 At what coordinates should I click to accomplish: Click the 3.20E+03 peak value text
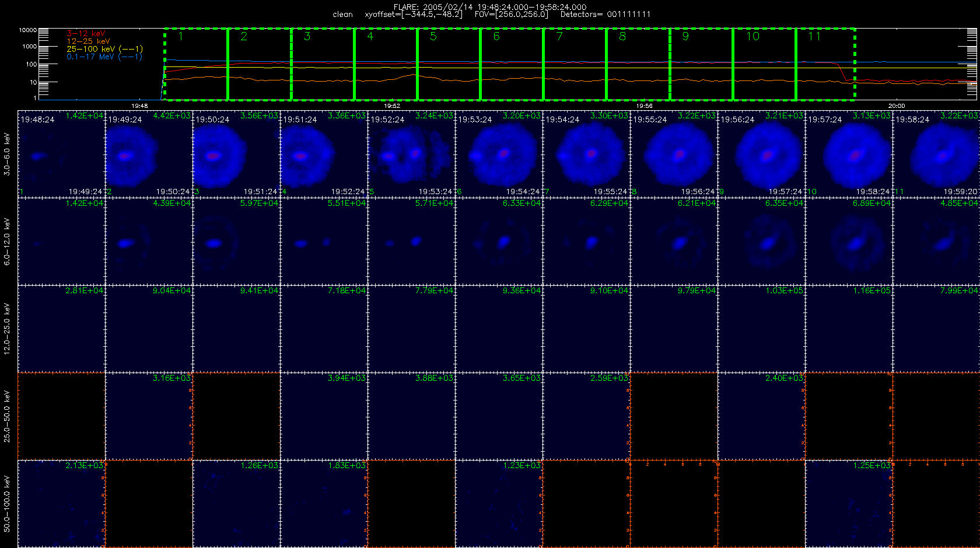pos(522,115)
